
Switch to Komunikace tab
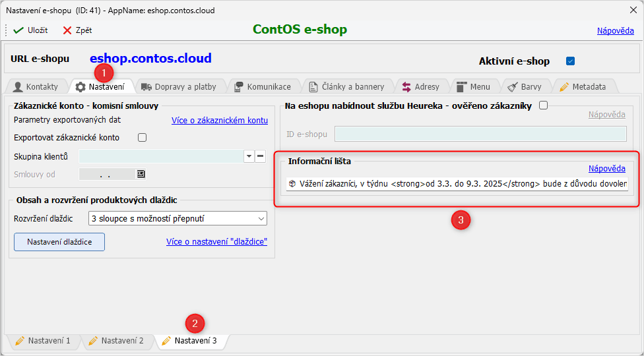pyautogui.click(x=263, y=86)
